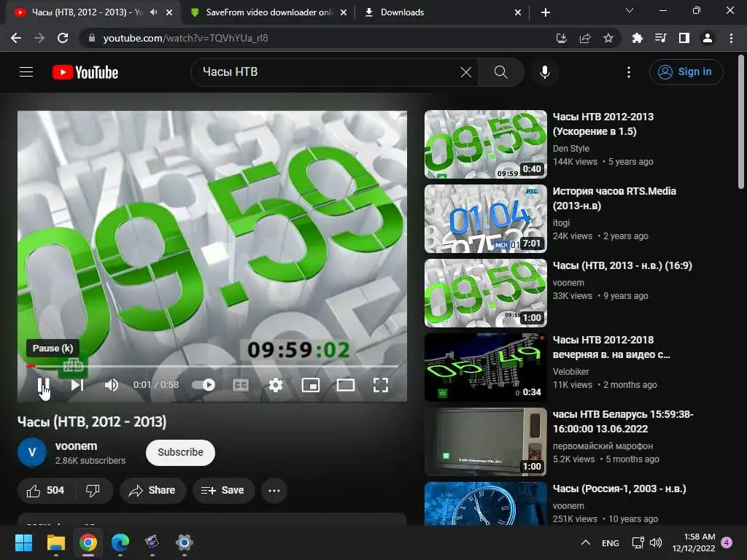Close the SaveFrom video downloader tab

344,12
